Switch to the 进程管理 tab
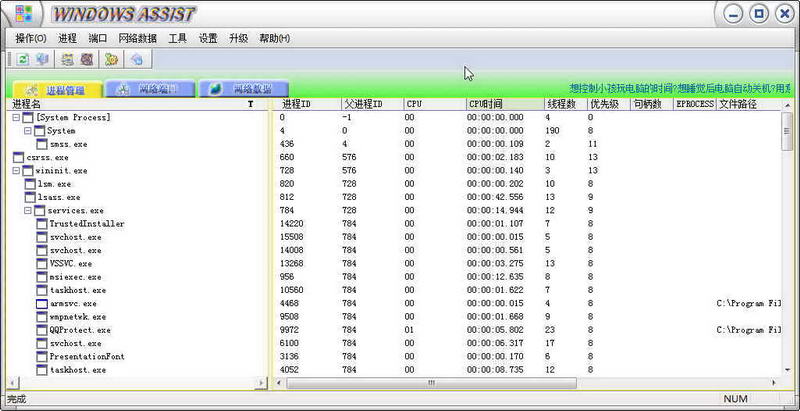The width and height of the screenshot is (800, 411). coord(58,90)
